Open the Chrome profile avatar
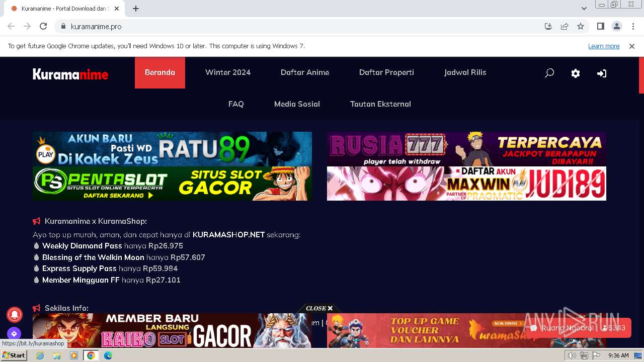The width and height of the screenshot is (644, 362). (x=616, y=26)
